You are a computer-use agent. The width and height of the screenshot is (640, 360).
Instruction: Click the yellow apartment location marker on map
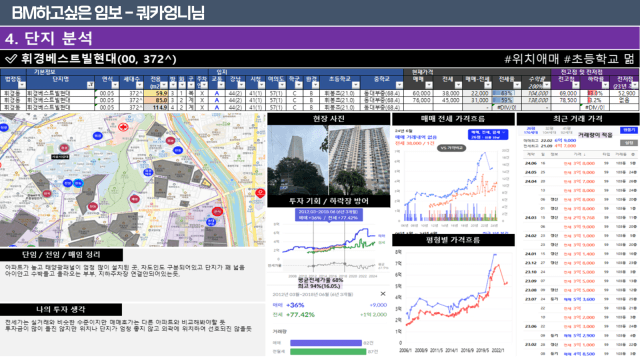click(207, 183)
